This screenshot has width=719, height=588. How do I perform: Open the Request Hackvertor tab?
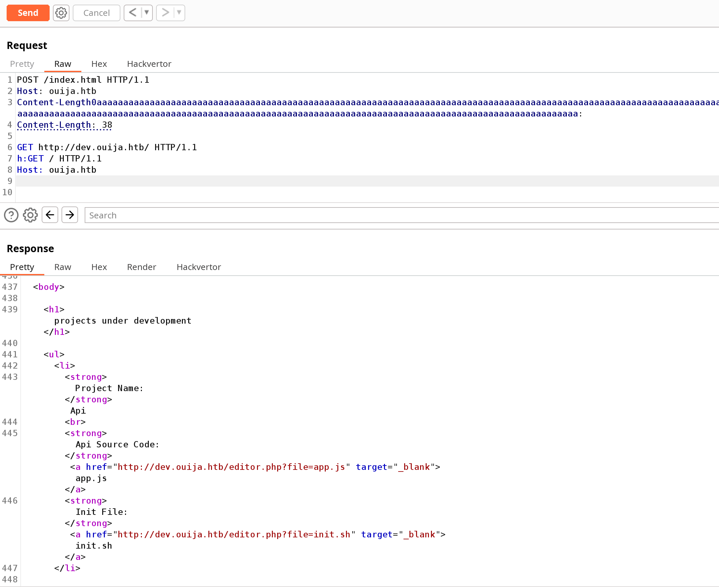149,64
